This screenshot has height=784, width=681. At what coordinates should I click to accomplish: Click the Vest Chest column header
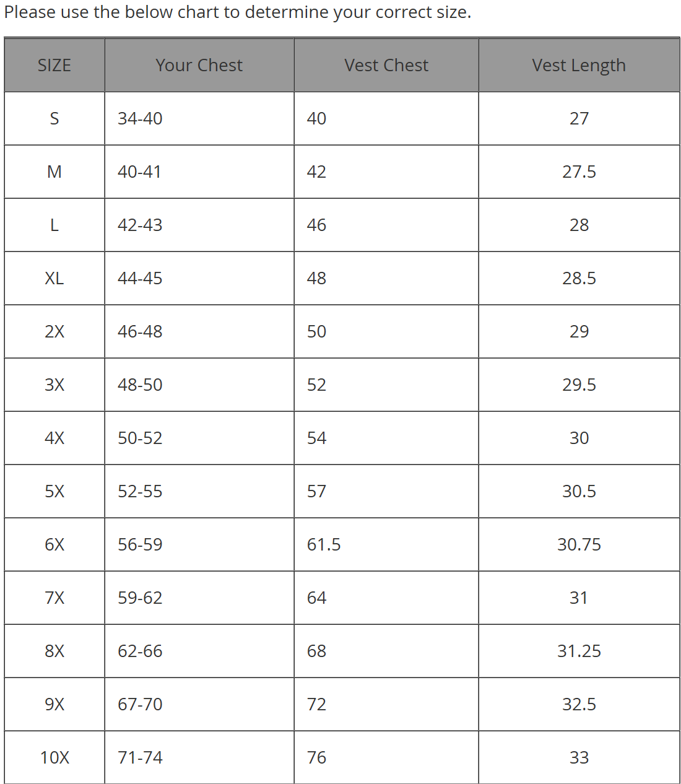click(x=386, y=65)
